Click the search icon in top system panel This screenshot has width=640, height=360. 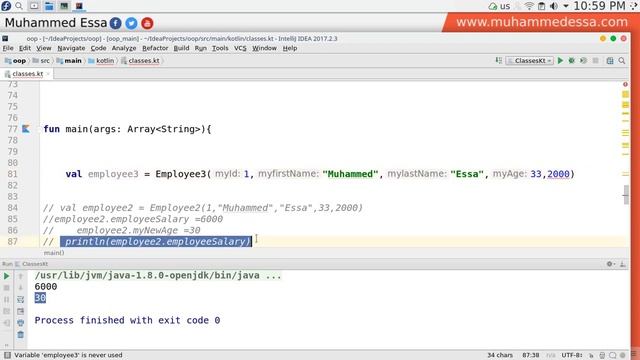[x=19, y=6]
